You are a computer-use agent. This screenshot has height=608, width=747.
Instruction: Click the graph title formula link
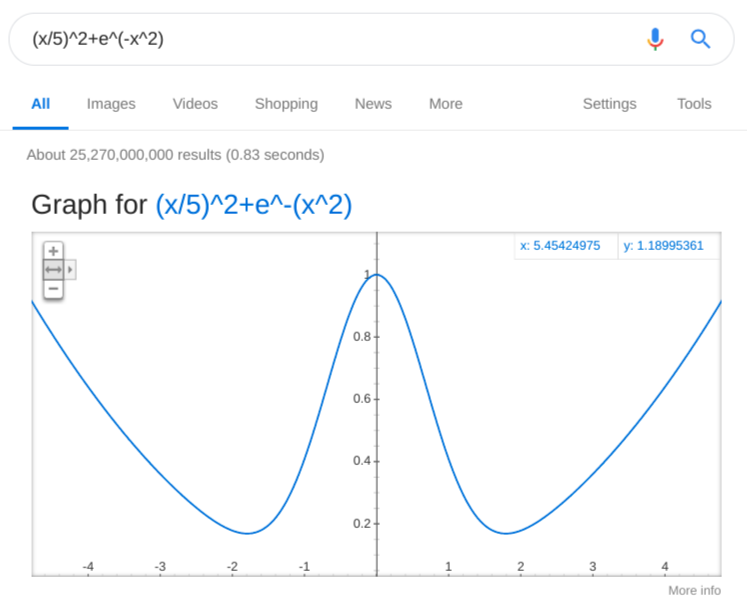254,205
